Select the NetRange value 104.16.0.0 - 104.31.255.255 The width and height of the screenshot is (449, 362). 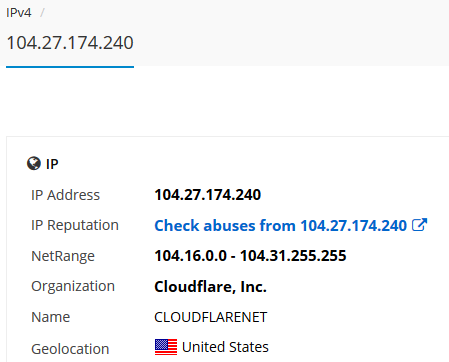250,256
